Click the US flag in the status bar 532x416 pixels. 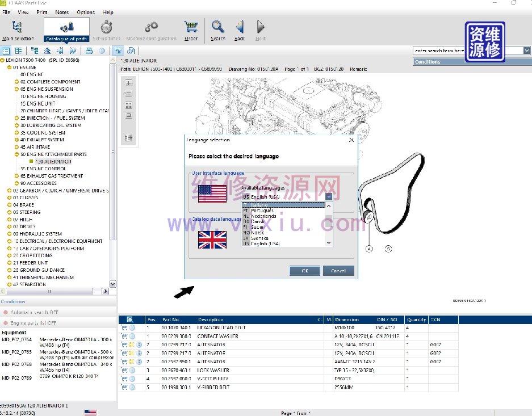pos(90,413)
